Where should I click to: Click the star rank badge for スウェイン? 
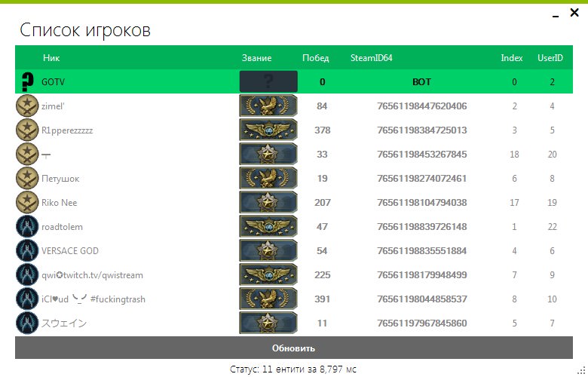pyautogui.click(x=268, y=323)
